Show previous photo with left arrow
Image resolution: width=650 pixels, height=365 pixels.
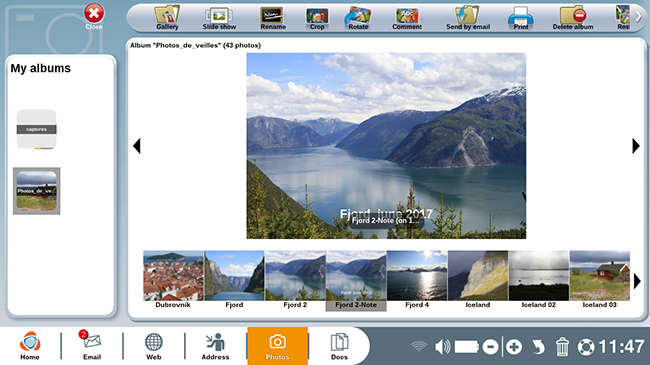pos(137,146)
